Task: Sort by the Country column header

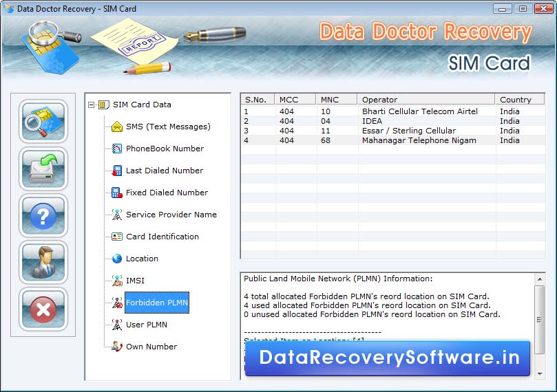Action: pyautogui.click(x=520, y=100)
